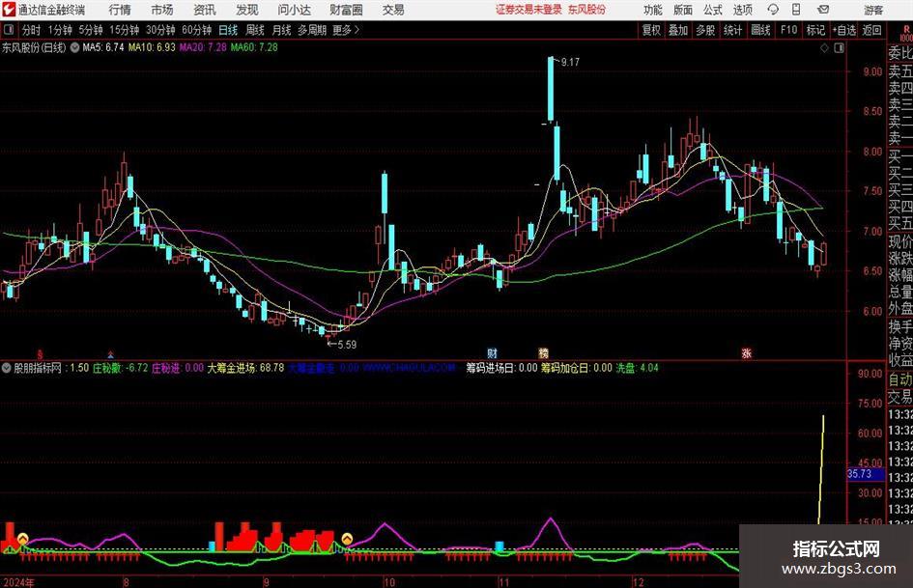Click the 财 marker on the chart's lower edge
Image resolution: width=913 pixels, height=588 pixels.
(x=492, y=352)
